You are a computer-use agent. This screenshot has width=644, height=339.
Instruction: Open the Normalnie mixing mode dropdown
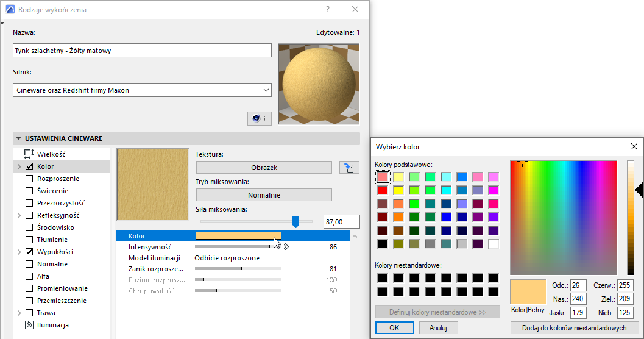point(264,194)
